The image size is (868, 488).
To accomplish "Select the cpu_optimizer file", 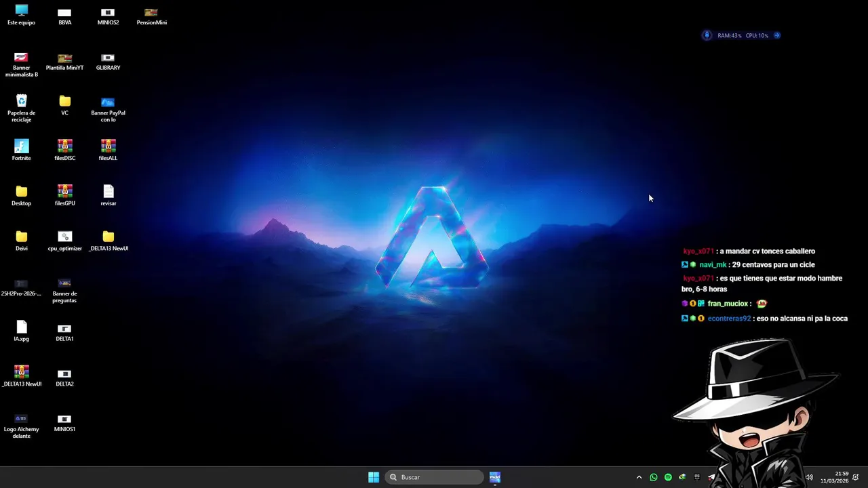I will coord(65,241).
